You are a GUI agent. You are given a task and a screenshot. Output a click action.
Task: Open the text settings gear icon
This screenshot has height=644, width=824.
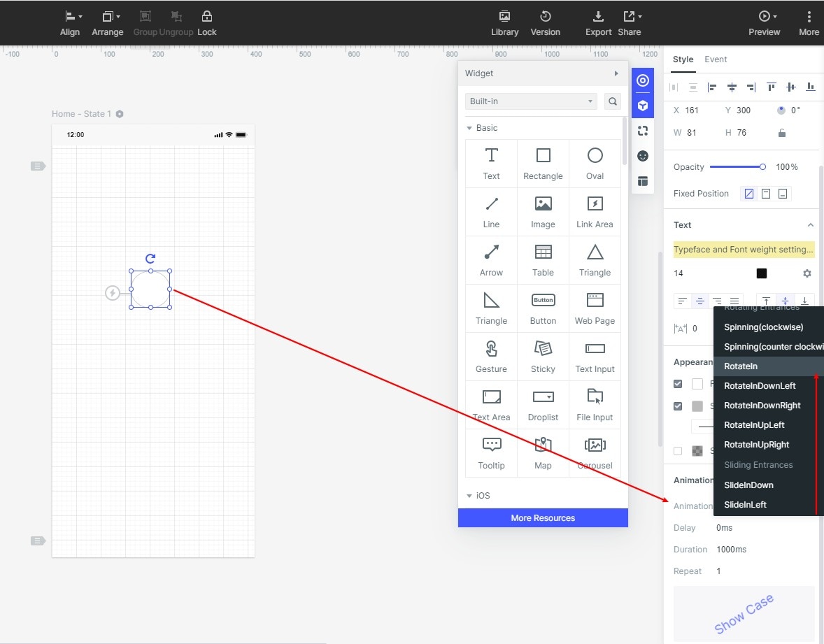[x=807, y=273]
